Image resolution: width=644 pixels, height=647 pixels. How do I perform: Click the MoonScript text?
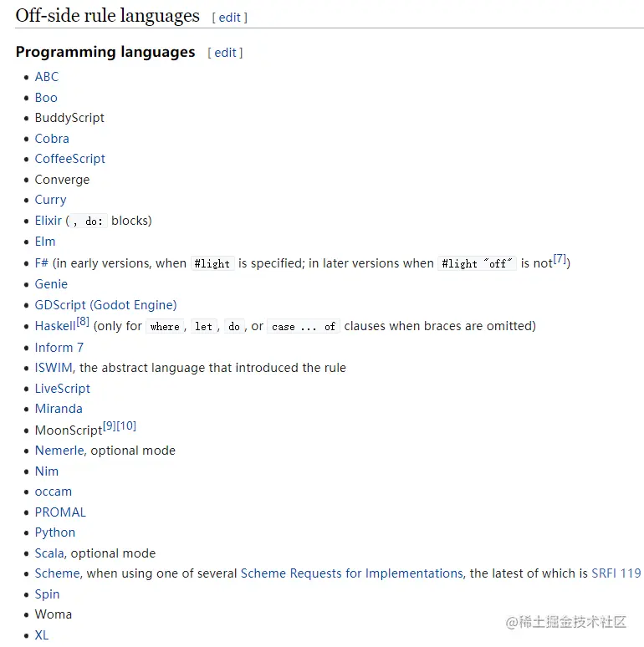[x=69, y=430]
